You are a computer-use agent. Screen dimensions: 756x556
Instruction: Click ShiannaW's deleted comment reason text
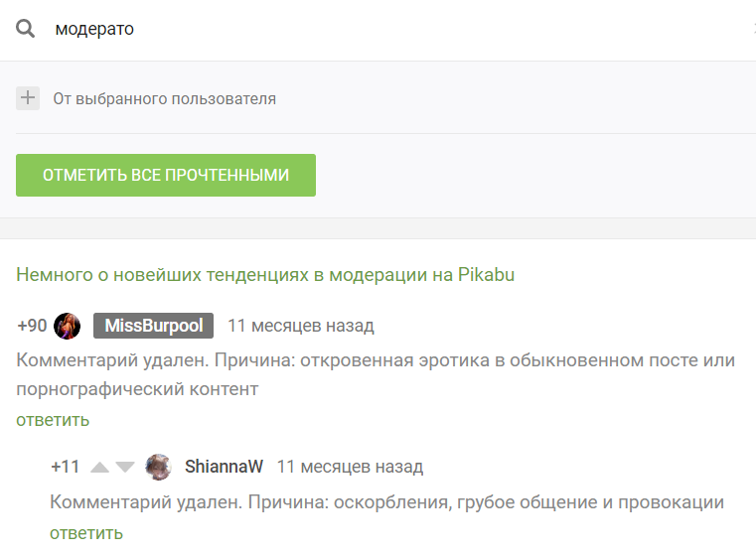(386, 502)
